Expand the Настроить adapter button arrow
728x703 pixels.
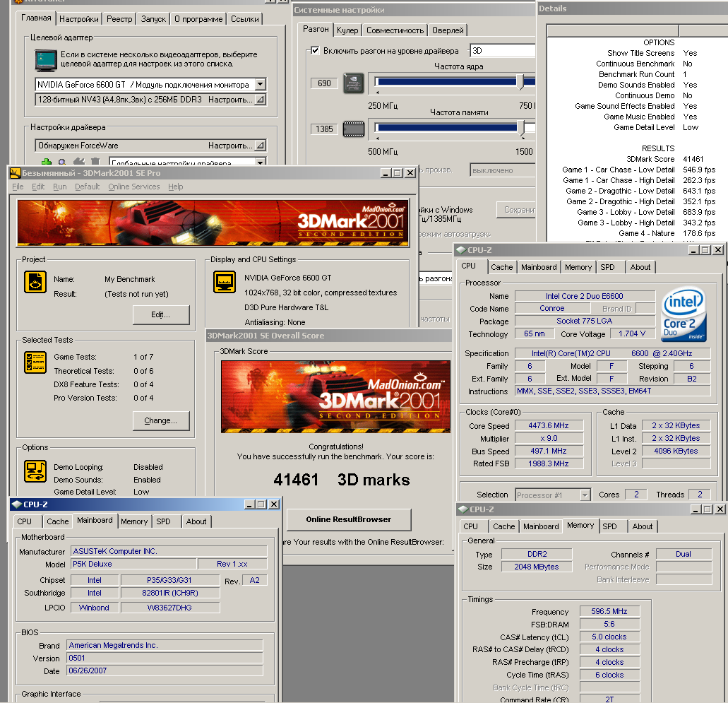point(260,100)
